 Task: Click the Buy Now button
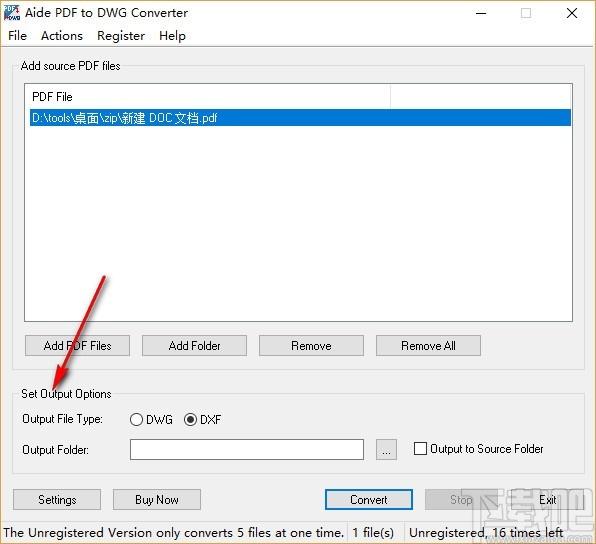click(x=157, y=500)
